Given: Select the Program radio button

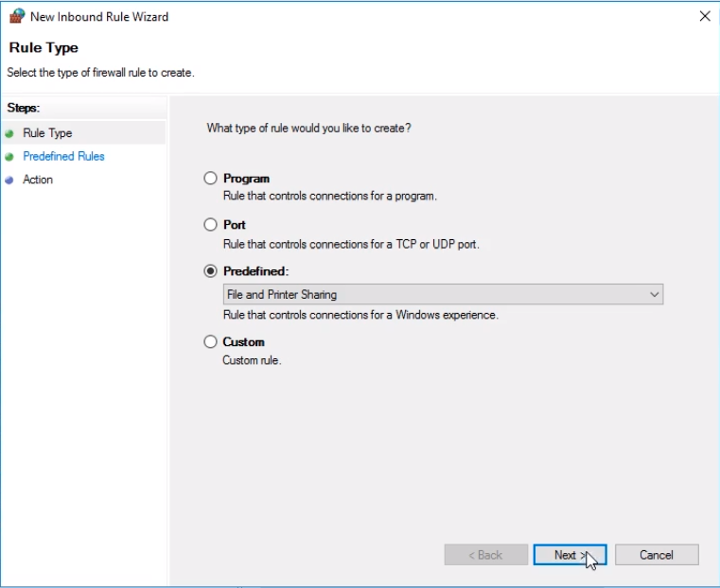Looking at the screenshot, I should (210, 178).
